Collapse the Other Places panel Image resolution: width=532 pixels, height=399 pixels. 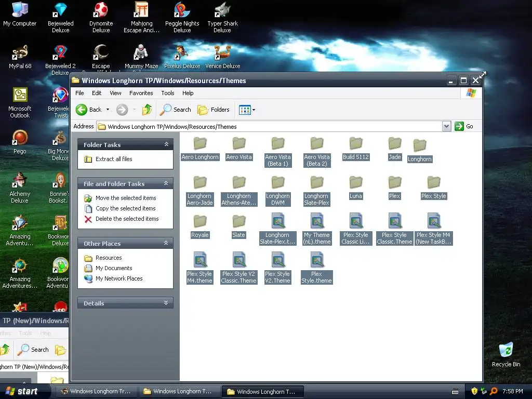(166, 243)
